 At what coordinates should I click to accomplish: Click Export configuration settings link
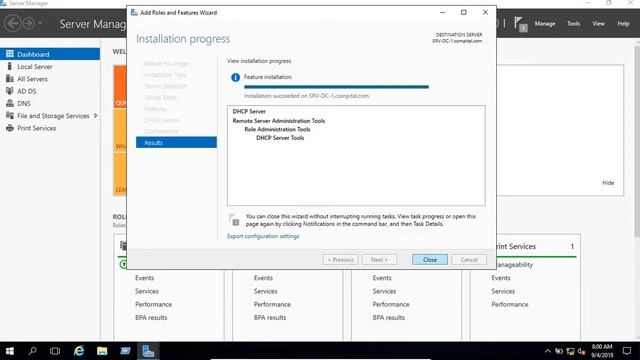click(x=263, y=236)
